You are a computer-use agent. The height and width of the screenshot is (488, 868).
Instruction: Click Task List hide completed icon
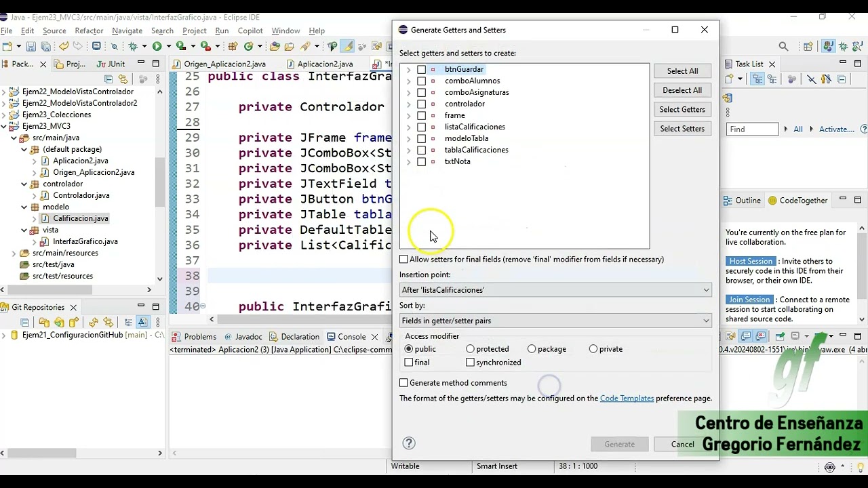(812, 79)
